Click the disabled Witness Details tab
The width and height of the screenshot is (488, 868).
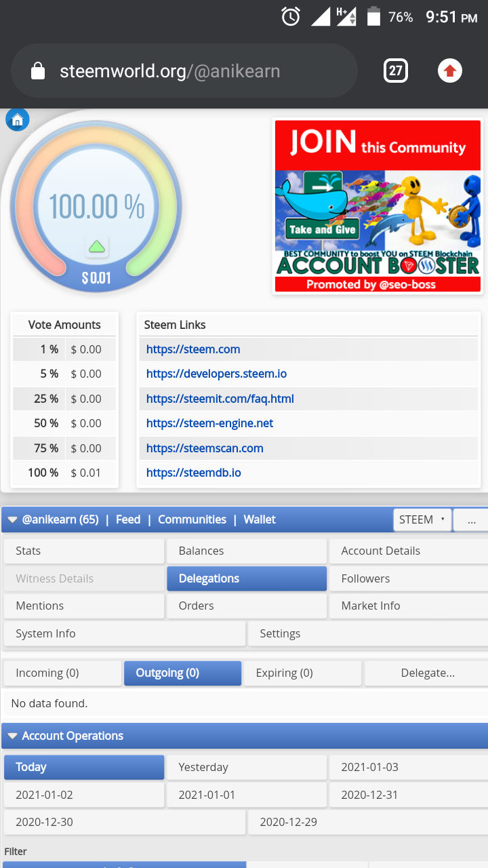coord(84,578)
